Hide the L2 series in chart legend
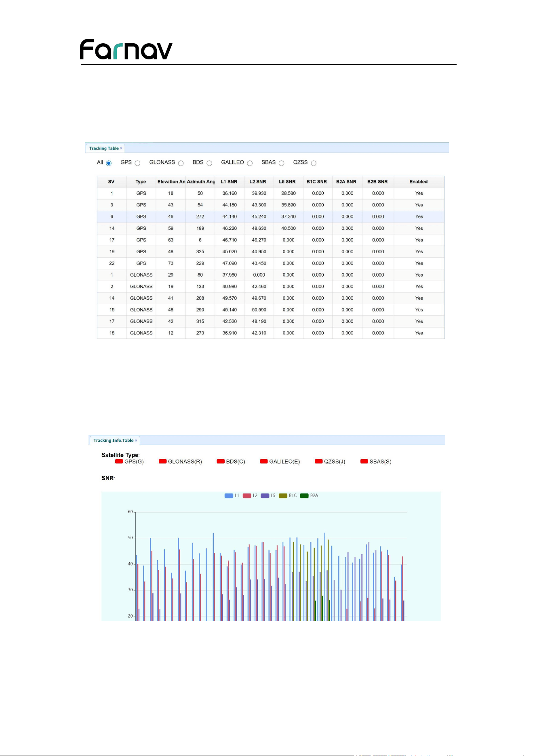The image size is (535, 756). tap(250, 496)
